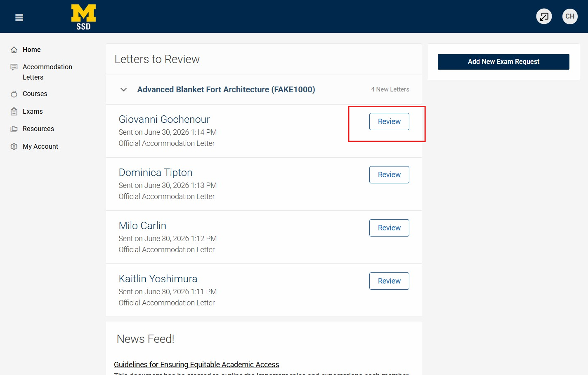
Task: Review Dominica Tipton's letter
Action: 389,175
